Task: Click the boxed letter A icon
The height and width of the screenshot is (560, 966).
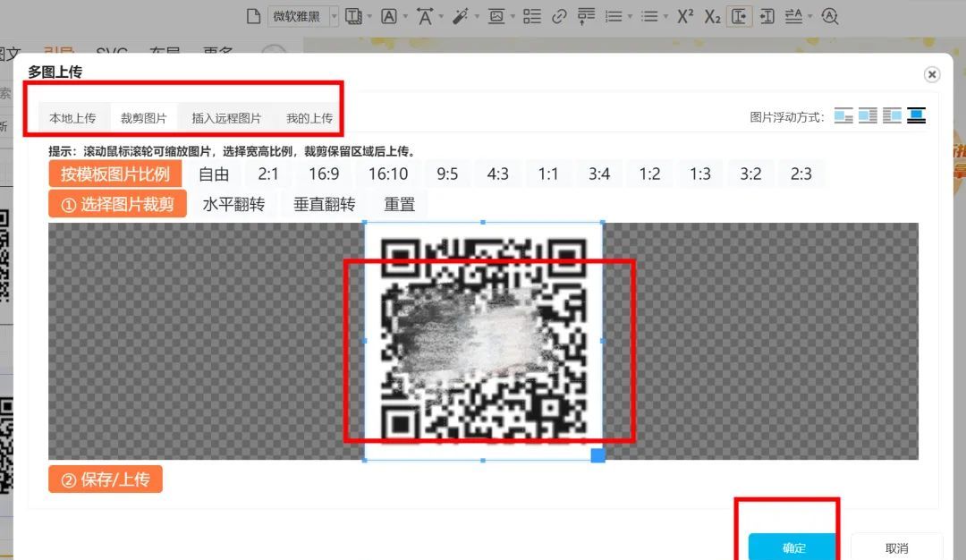Action: [x=389, y=16]
